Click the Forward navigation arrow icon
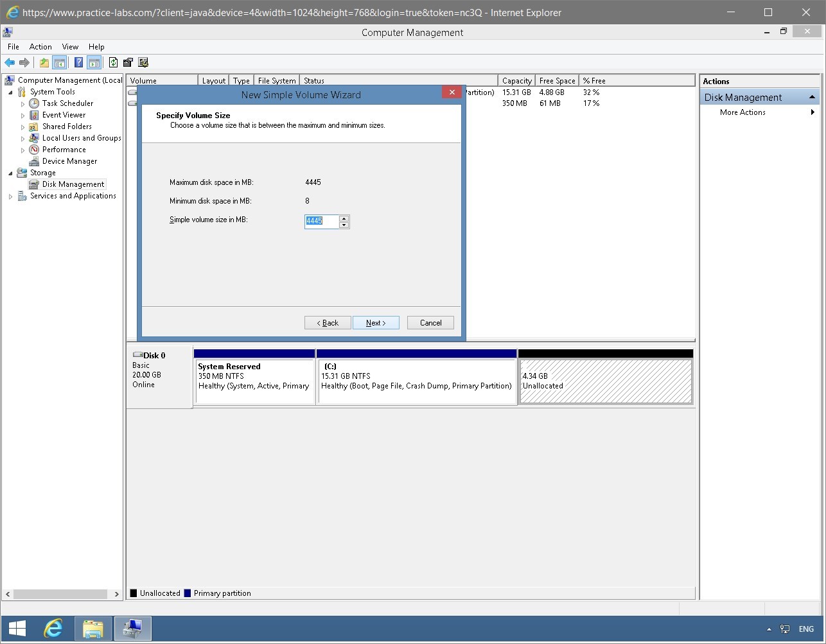Image resolution: width=826 pixels, height=644 pixels. tap(24, 62)
